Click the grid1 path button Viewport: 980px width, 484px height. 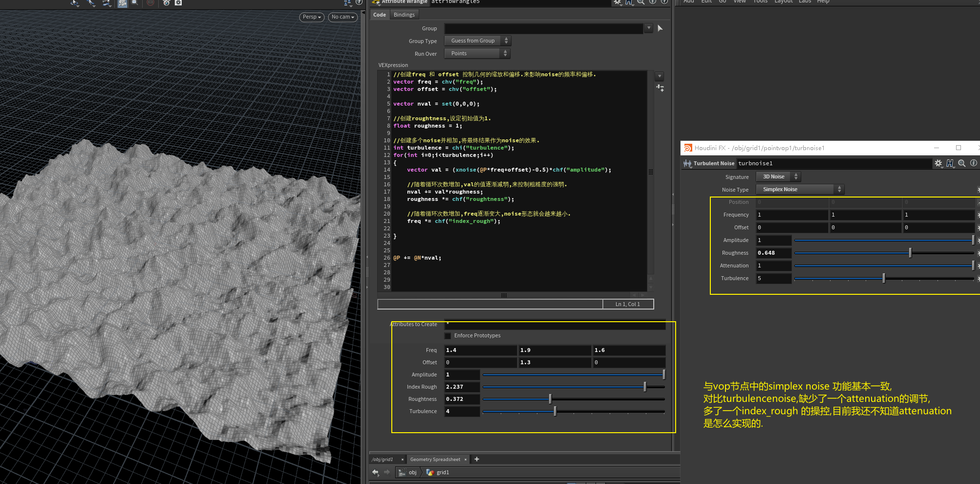pos(442,472)
